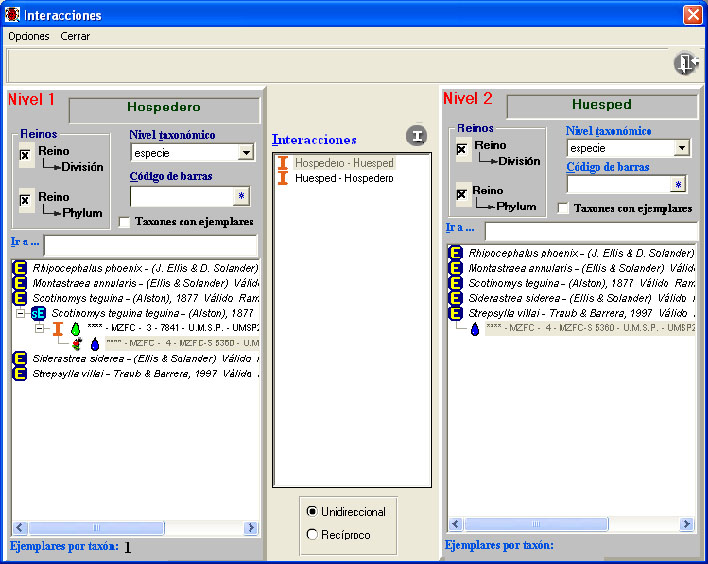Click E icon of Rhipocephalus phoenix in Nivel 2

(456, 253)
